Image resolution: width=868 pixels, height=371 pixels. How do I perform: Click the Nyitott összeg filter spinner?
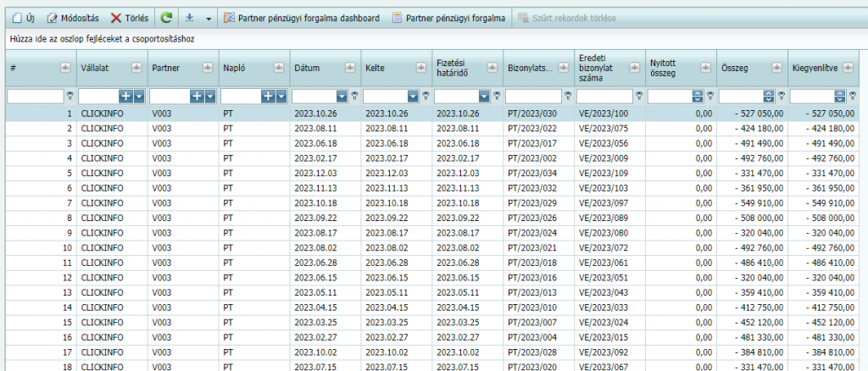[x=698, y=97]
